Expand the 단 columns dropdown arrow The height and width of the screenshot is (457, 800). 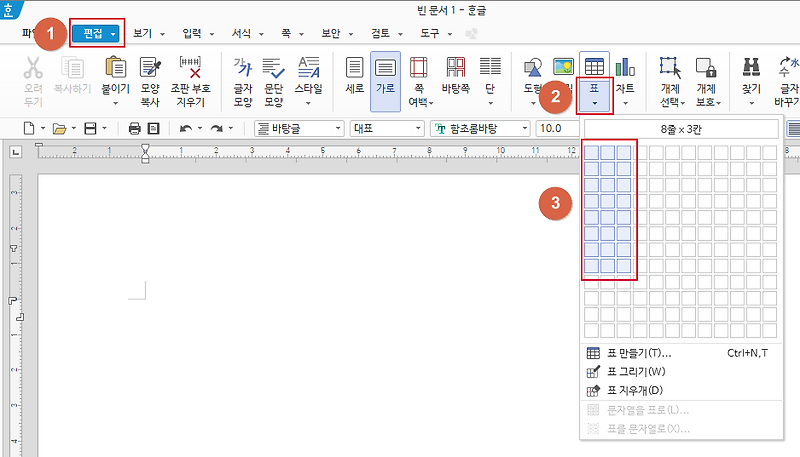pyautogui.click(x=490, y=104)
